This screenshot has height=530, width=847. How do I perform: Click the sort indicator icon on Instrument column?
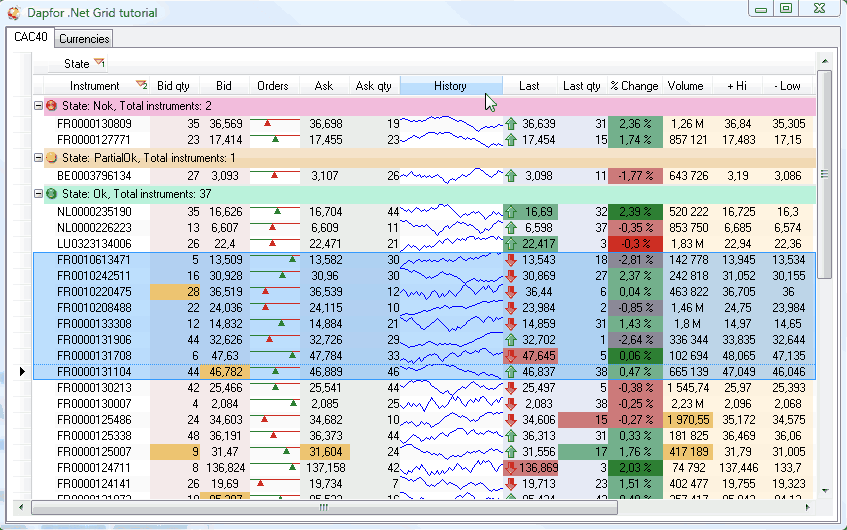point(142,85)
